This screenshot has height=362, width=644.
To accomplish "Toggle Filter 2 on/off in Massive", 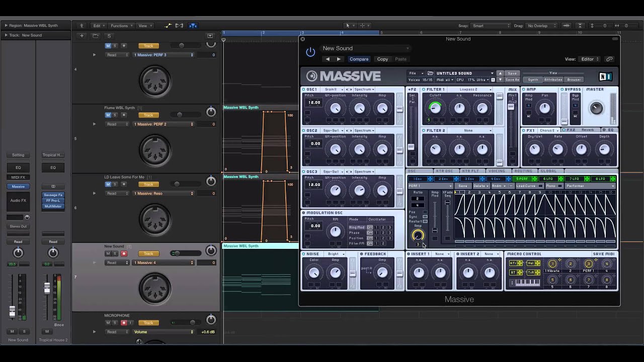I will (424, 131).
